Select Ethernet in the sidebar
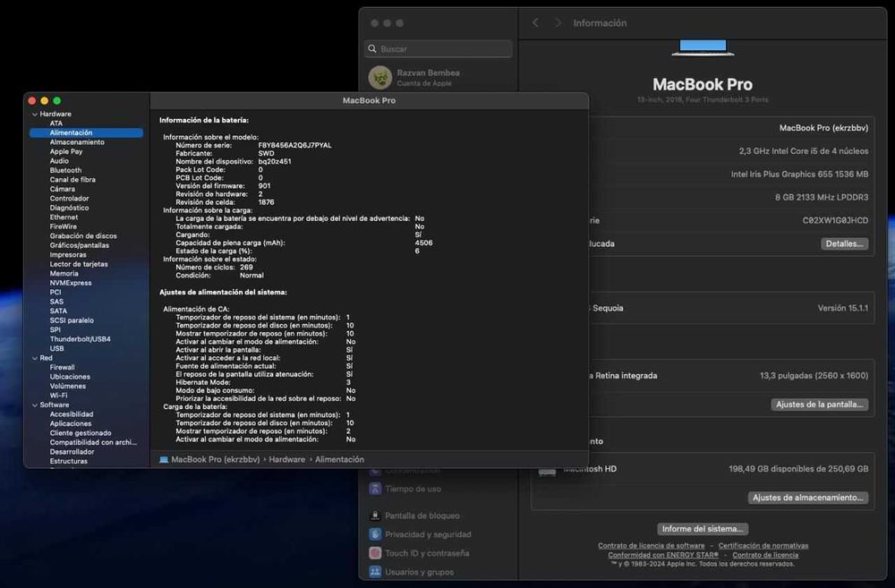Viewport: 895px width, 588px height. (x=64, y=217)
